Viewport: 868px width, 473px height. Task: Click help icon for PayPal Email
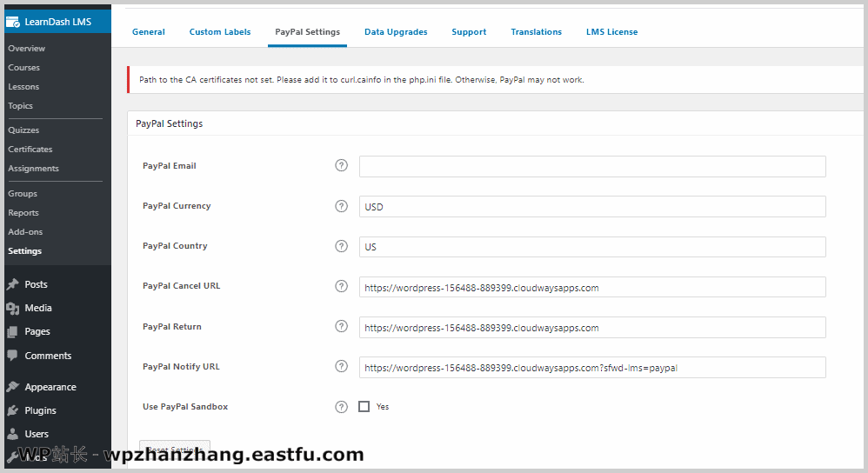click(x=342, y=165)
